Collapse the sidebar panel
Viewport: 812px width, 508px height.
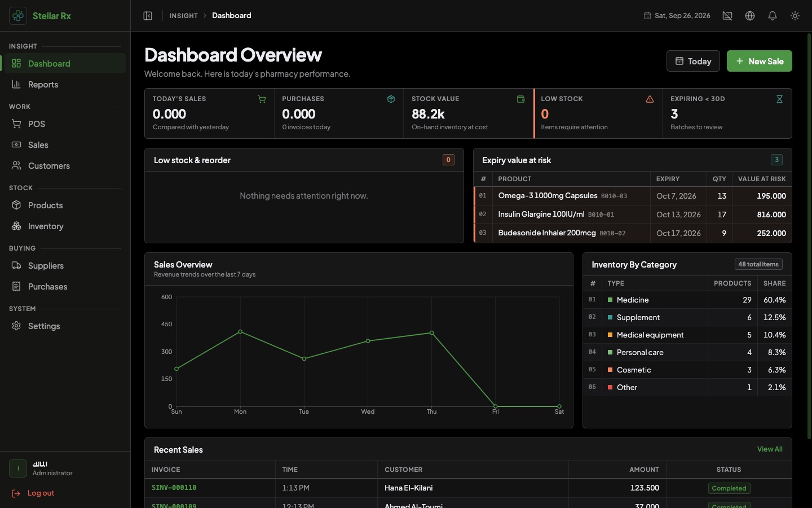pos(148,16)
